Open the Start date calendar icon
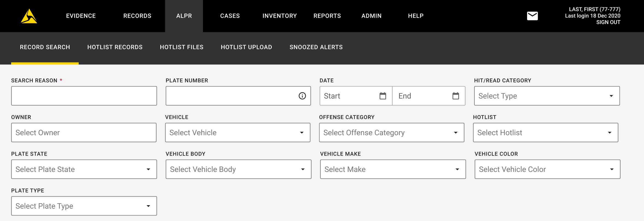644x221 pixels. 383,96
